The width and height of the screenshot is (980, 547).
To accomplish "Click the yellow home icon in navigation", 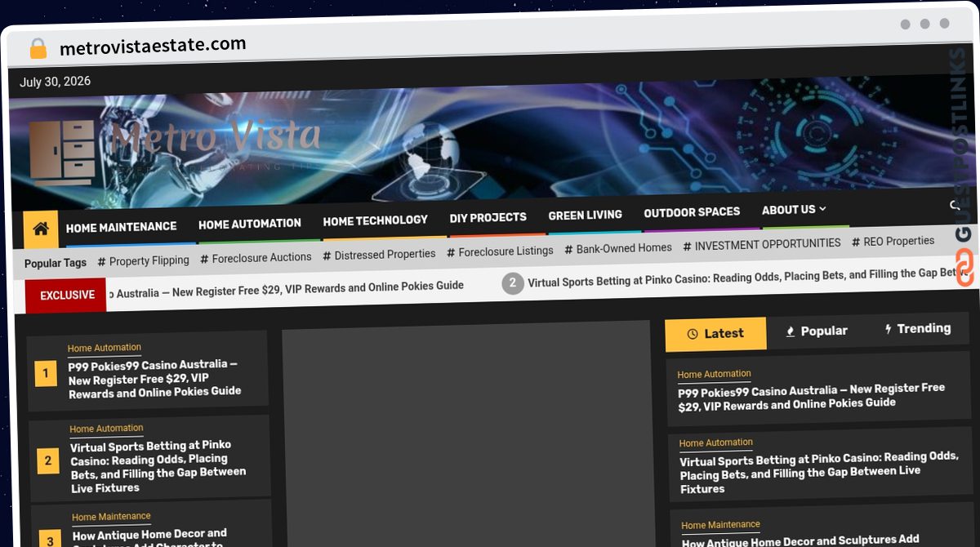I will 40,229.
